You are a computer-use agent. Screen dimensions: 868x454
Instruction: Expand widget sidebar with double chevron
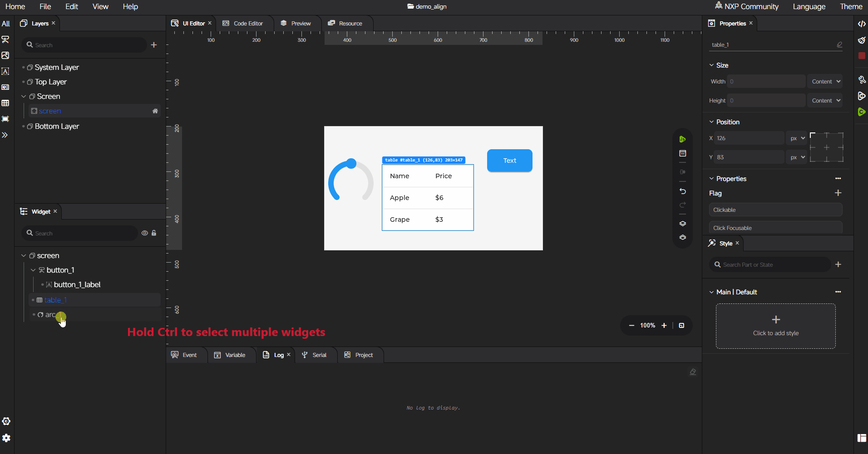(x=5, y=135)
